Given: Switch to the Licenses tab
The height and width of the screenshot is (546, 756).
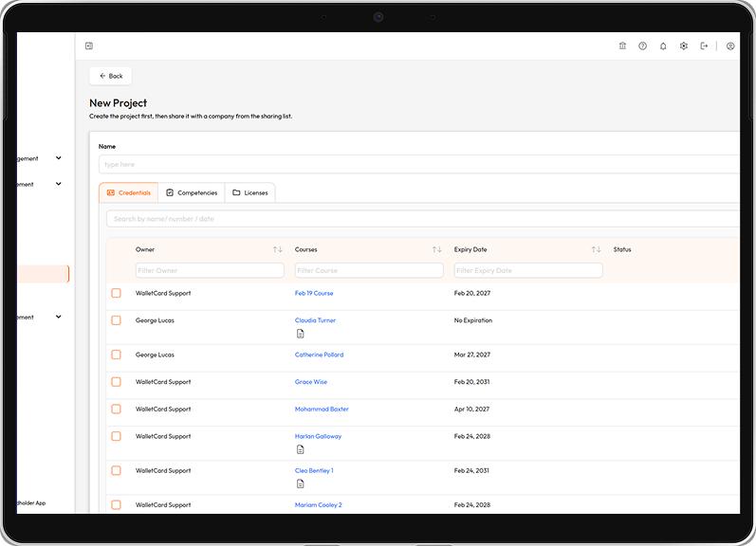Looking at the screenshot, I should tap(250, 192).
